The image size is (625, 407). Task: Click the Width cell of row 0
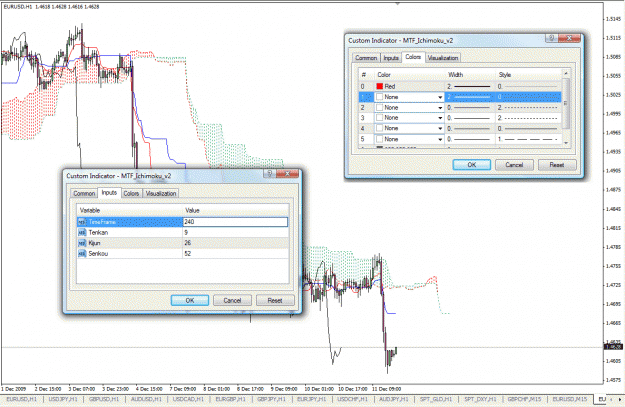coord(470,86)
